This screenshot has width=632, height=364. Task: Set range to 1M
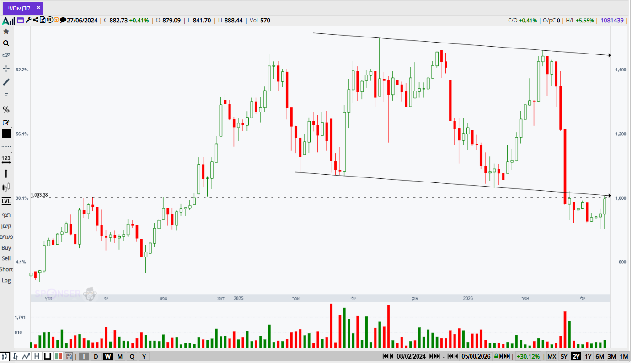click(624, 356)
